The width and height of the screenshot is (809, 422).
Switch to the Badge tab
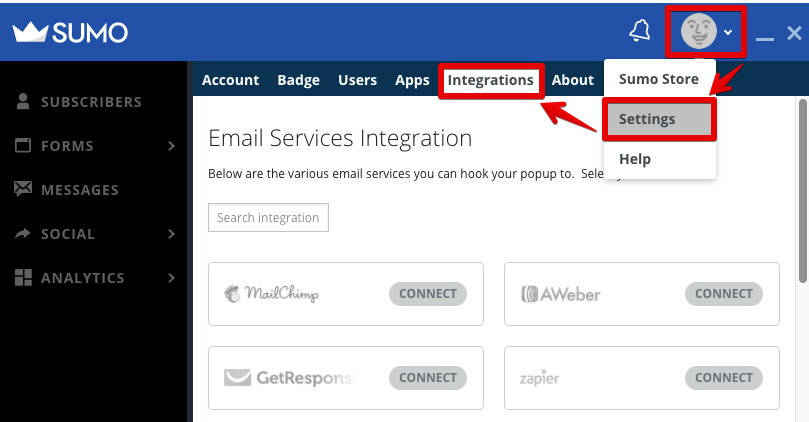(298, 80)
